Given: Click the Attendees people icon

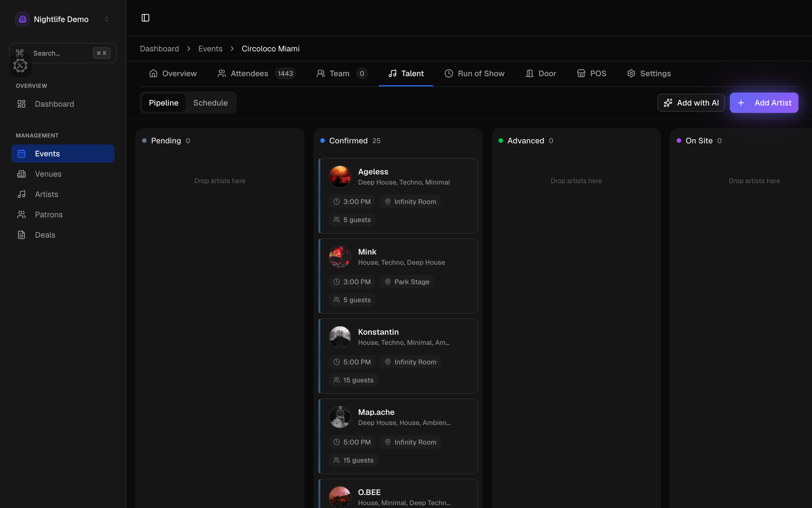Looking at the screenshot, I should click(x=222, y=73).
